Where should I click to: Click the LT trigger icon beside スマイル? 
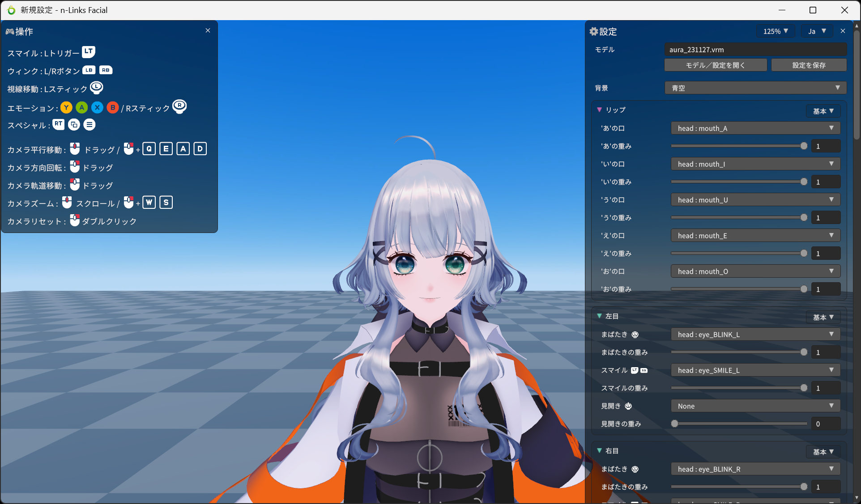(x=89, y=52)
